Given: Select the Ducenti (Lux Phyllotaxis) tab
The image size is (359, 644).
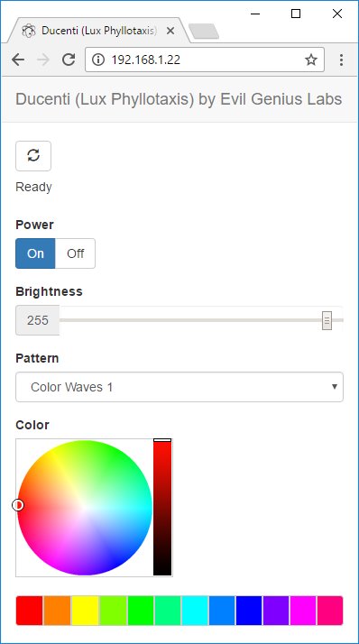Looking at the screenshot, I should click(97, 31).
